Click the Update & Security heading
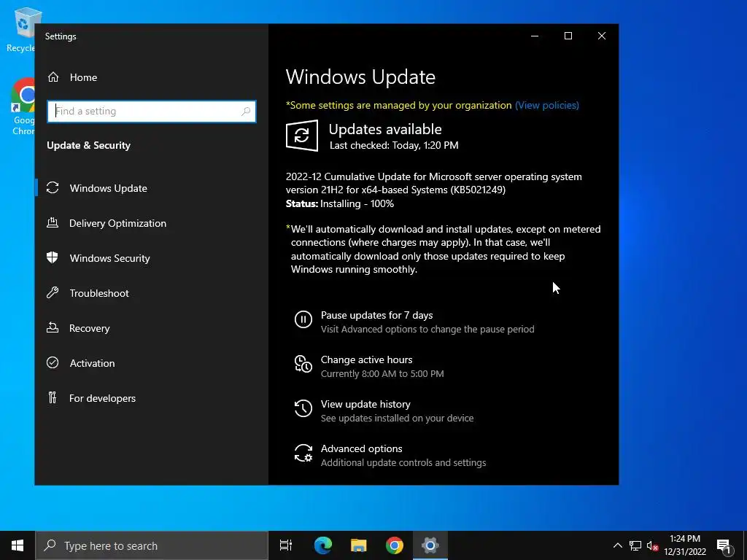This screenshot has height=560, width=747. [88, 145]
